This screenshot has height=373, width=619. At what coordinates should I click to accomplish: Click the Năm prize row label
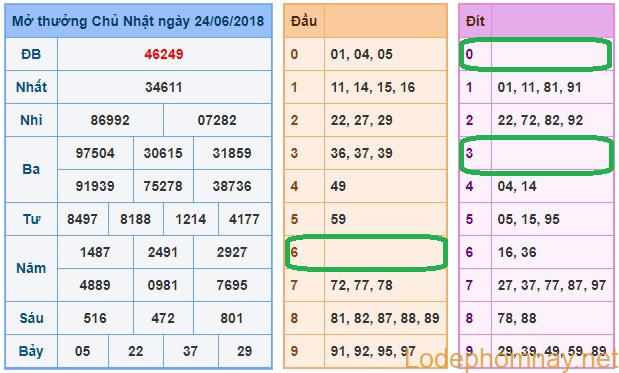[31, 268]
